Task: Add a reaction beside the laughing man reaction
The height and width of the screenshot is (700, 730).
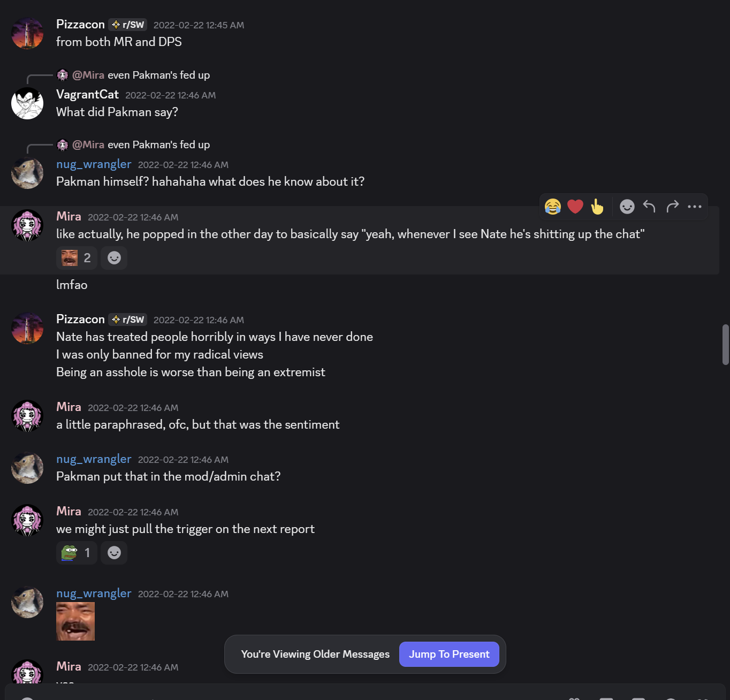Action: (x=114, y=258)
